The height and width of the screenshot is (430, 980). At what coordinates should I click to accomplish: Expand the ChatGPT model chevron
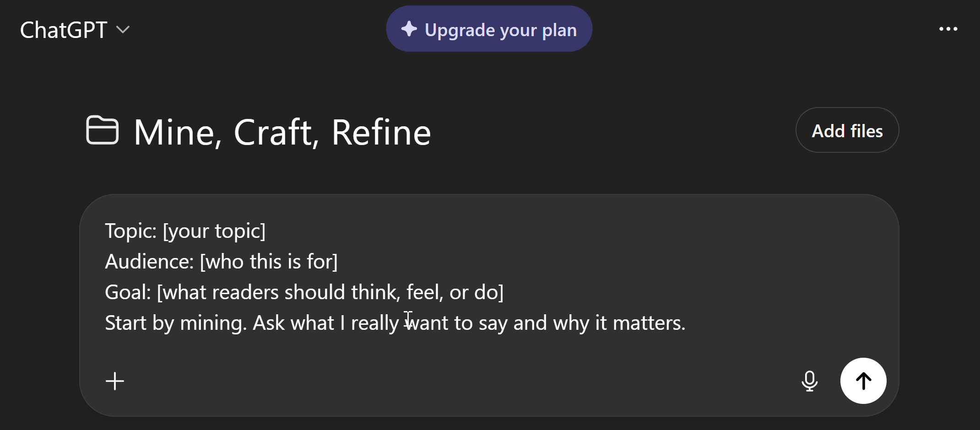tap(123, 30)
